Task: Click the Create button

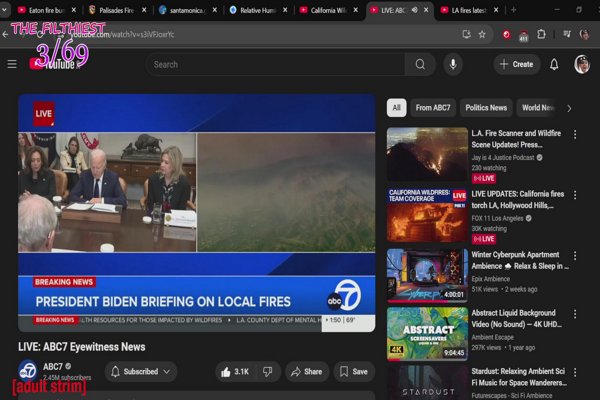Action: 517,64
